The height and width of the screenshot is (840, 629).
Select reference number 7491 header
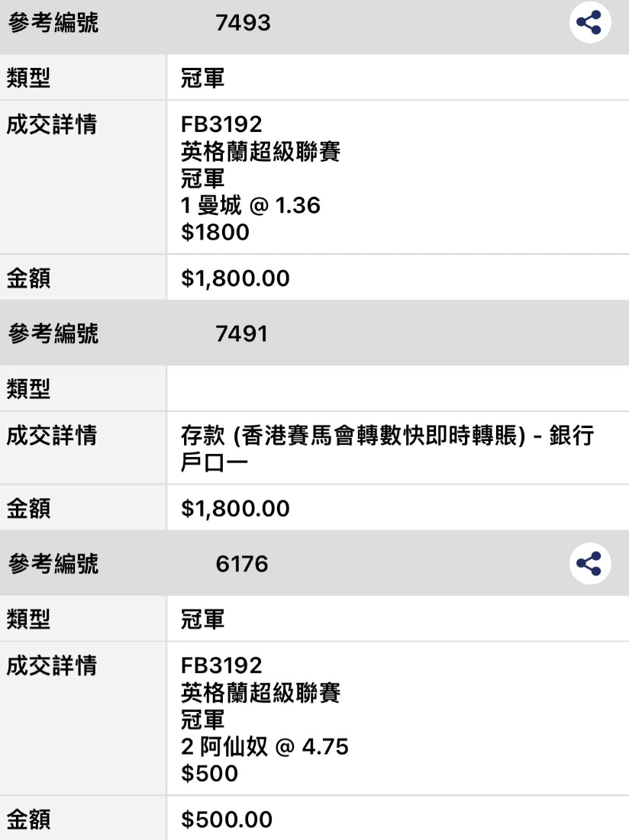coord(314,333)
